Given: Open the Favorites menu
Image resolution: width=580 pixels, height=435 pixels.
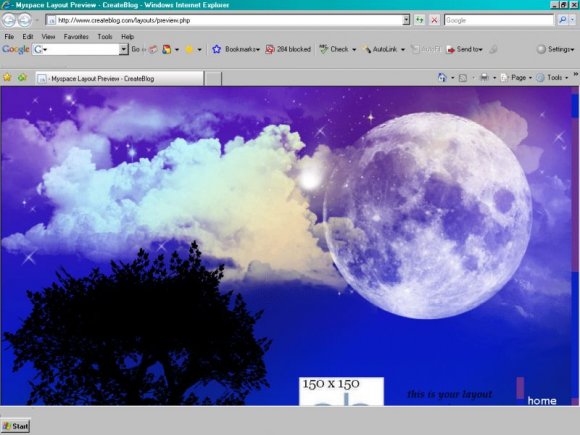Looking at the screenshot, I should (x=76, y=37).
